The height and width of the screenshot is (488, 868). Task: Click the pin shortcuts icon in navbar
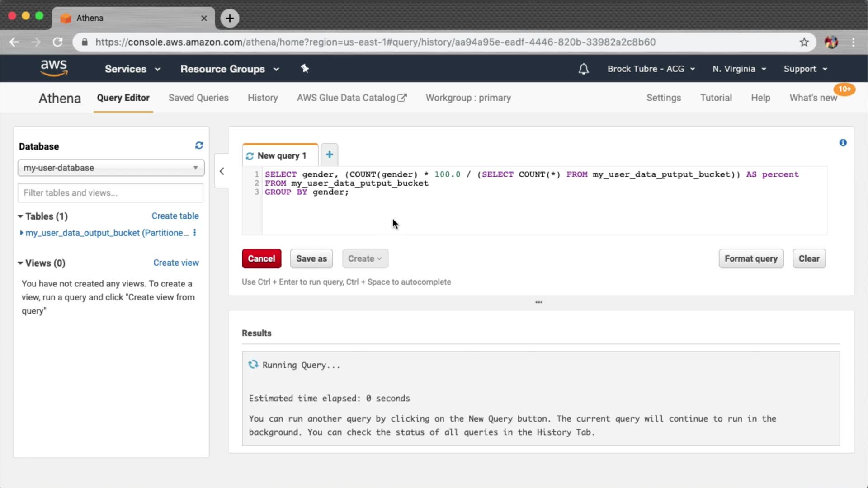point(305,69)
